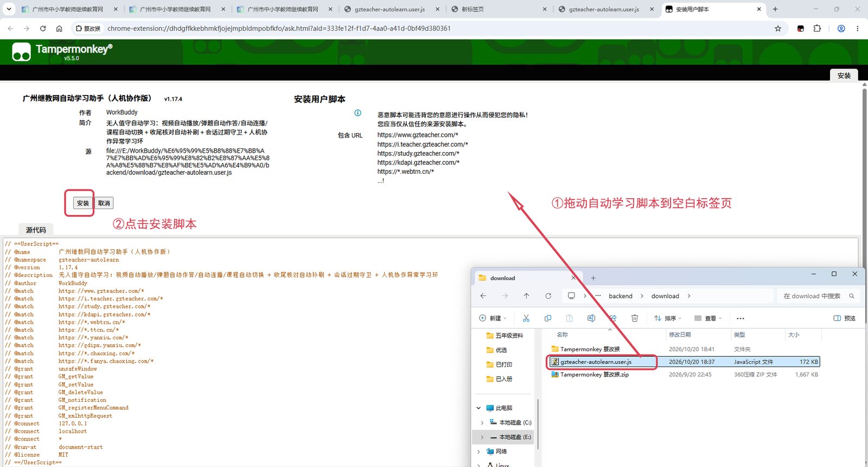Expand 本地磁盘 (C:) in the Explorer sidebar

click(x=482, y=422)
